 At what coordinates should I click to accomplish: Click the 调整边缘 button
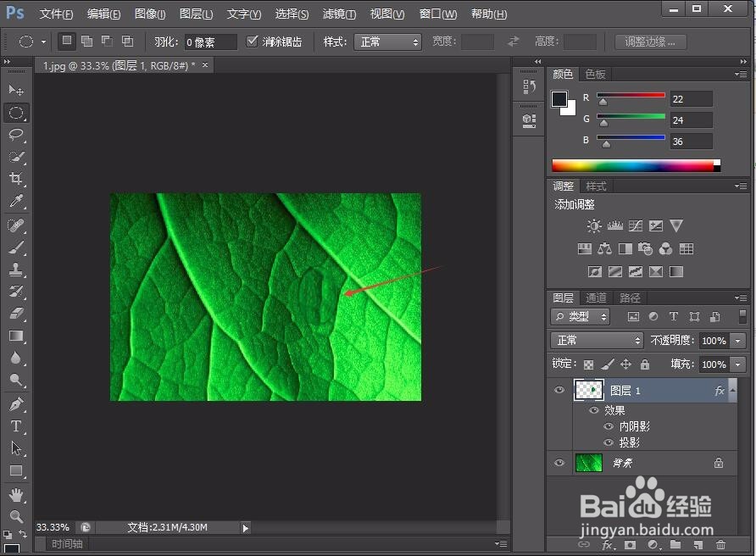pos(650,42)
